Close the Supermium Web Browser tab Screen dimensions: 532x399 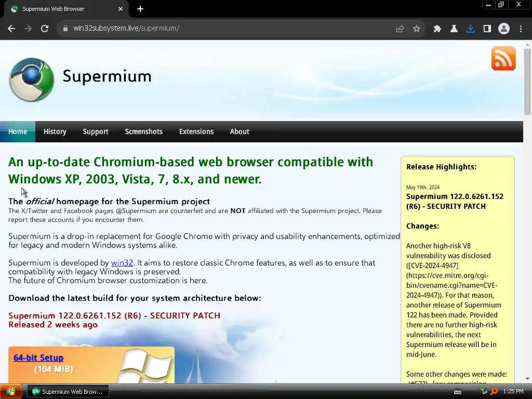[121, 9]
